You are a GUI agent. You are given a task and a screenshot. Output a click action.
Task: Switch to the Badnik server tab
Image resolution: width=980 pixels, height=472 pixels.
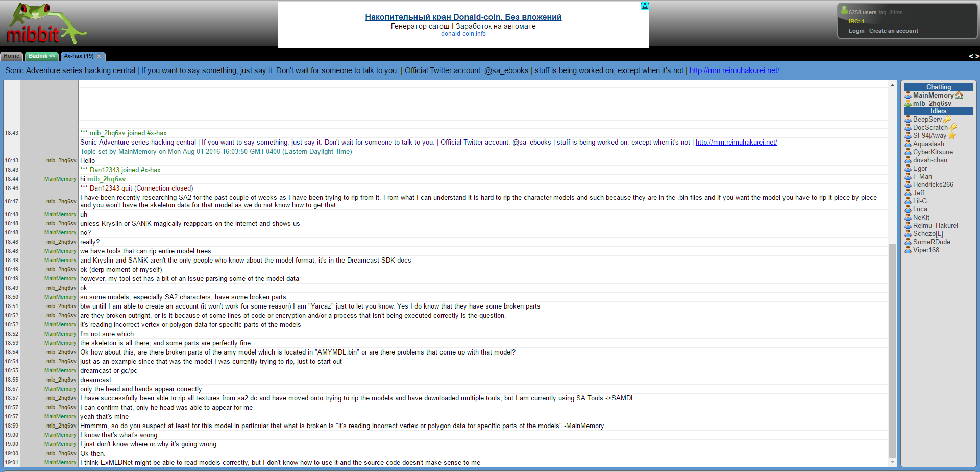(x=42, y=56)
